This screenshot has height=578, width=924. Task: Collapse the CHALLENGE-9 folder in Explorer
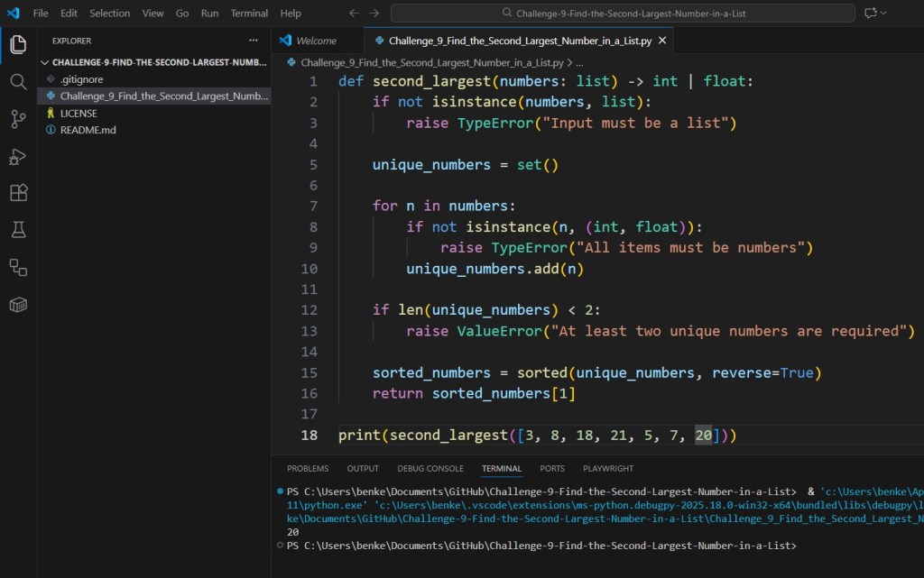(44, 61)
